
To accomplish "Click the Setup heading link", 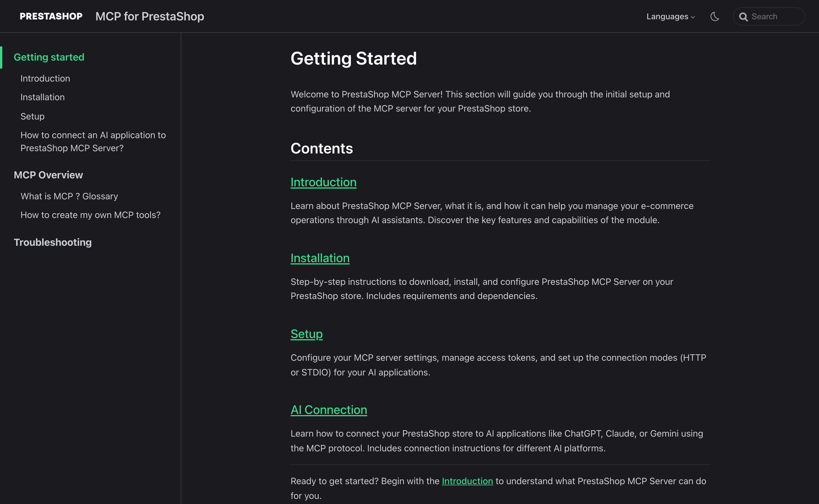I will click(x=306, y=334).
